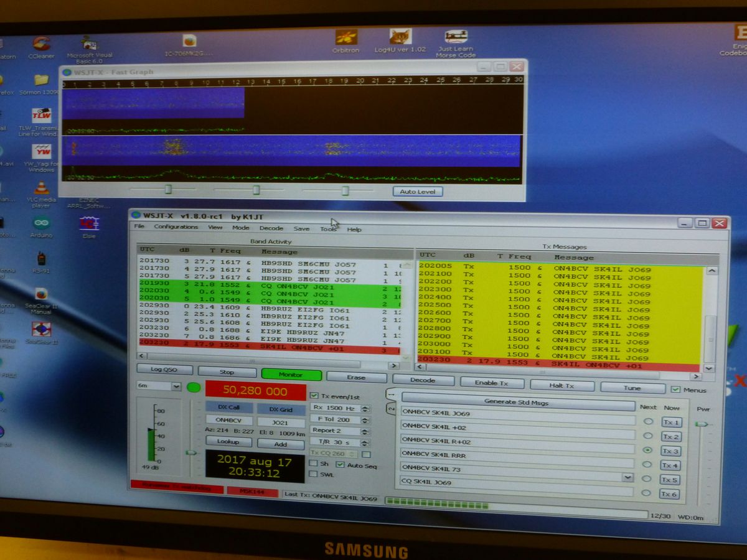This screenshot has height=560, width=747.
Task: Click the DX Grid field containing JO21
Action: (x=281, y=422)
